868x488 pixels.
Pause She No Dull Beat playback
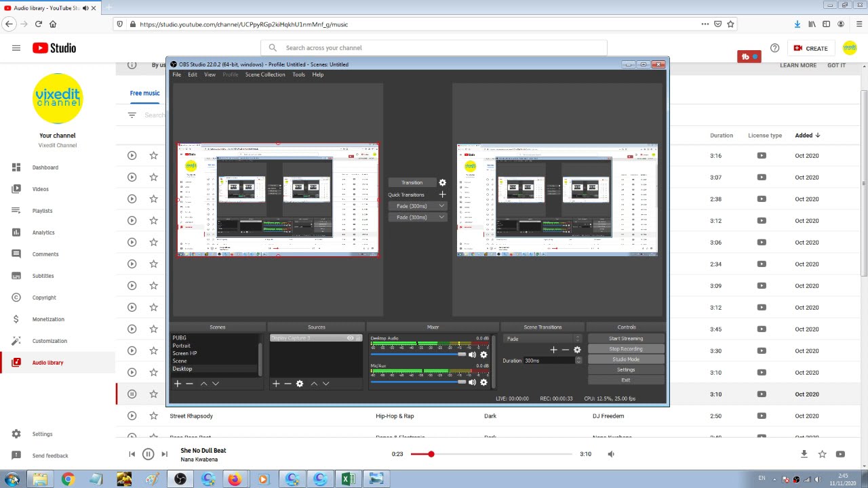(x=148, y=454)
